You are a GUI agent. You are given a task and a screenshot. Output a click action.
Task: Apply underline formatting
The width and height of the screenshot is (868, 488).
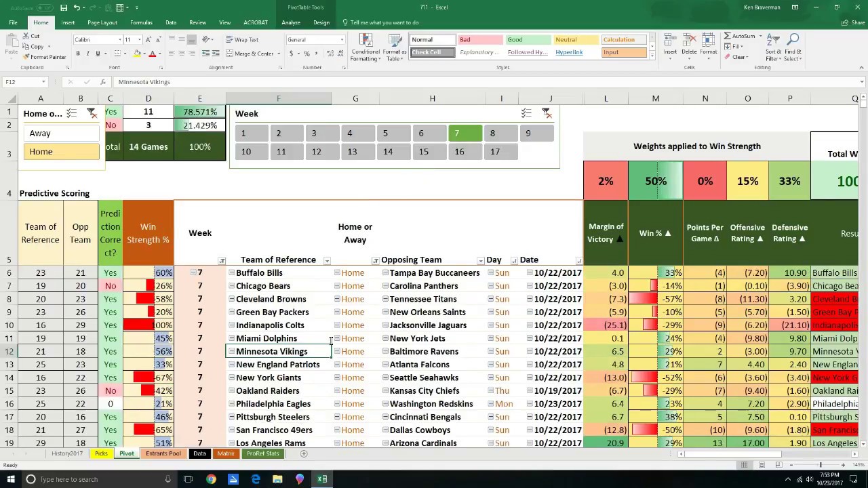pos(98,54)
